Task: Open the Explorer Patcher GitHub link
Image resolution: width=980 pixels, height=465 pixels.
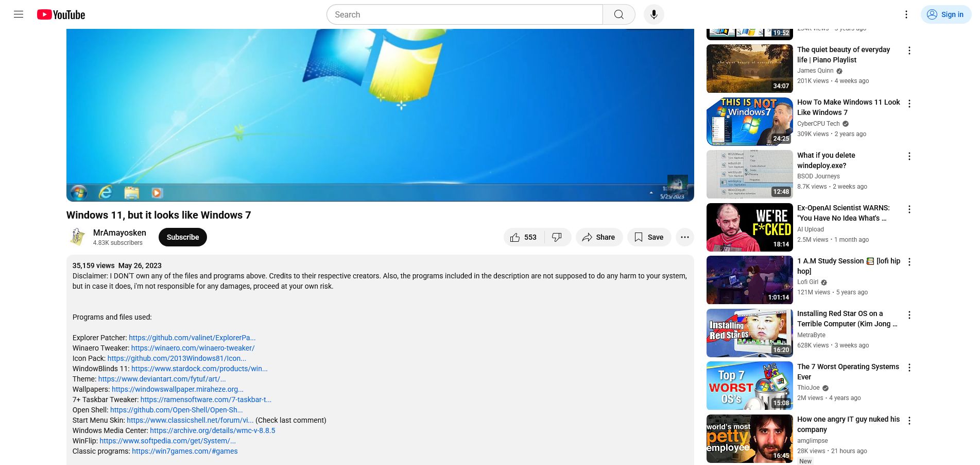Action: pos(192,338)
